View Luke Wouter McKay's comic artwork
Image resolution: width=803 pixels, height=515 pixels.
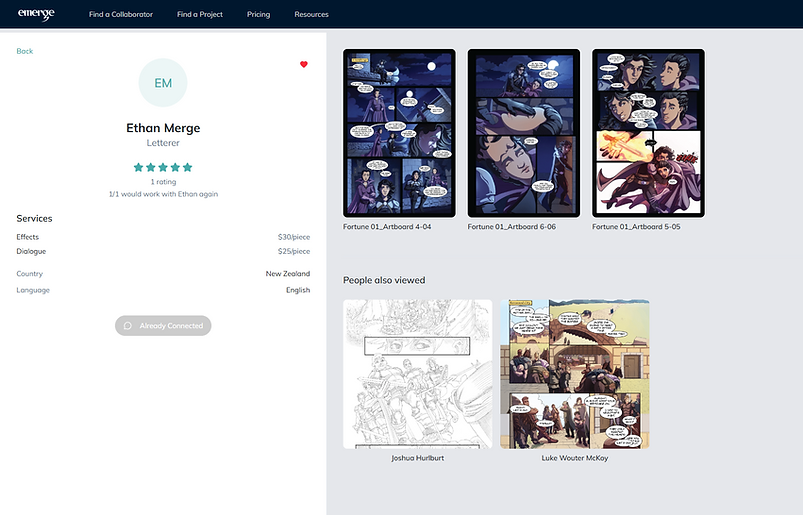click(575, 374)
